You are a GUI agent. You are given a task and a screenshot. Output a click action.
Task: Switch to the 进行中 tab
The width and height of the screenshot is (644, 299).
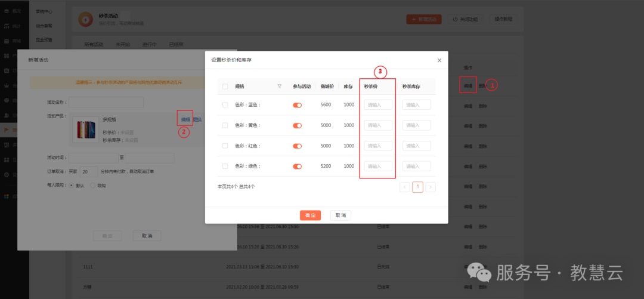149,44
